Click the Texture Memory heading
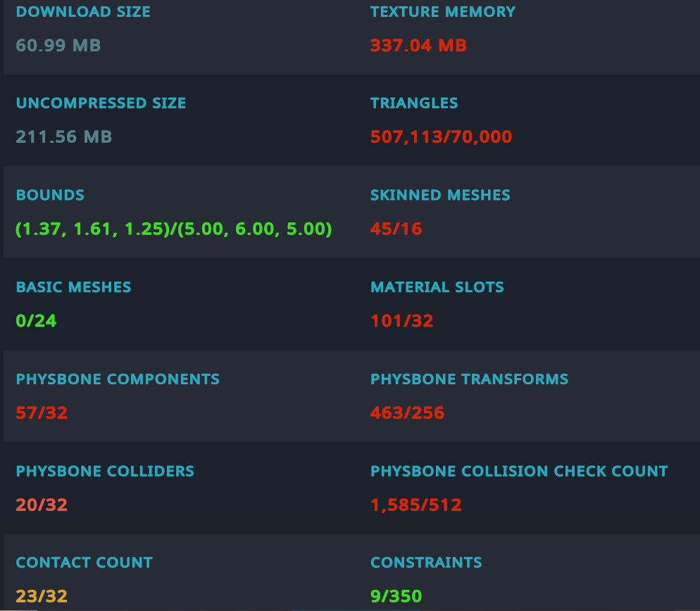The image size is (700, 611). (443, 11)
